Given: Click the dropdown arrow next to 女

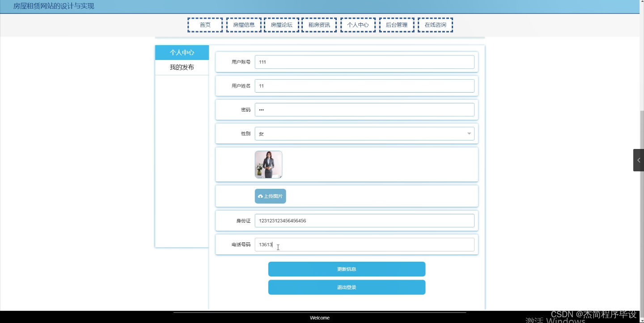Looking at the screenshot, I should click(469, 133).
